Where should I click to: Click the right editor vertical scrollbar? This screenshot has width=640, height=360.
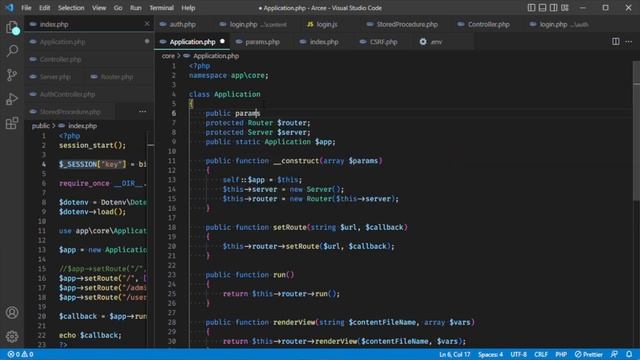[636, 131]
